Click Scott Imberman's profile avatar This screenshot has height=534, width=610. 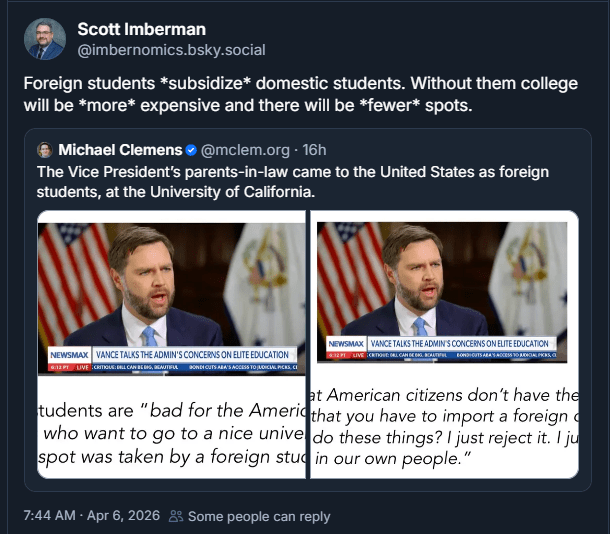[45, 39]
